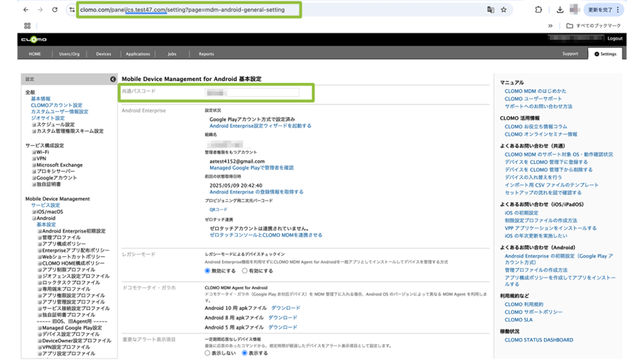Go to the Reports tab
Screen dimensions: 644x362
coord(206,54)
